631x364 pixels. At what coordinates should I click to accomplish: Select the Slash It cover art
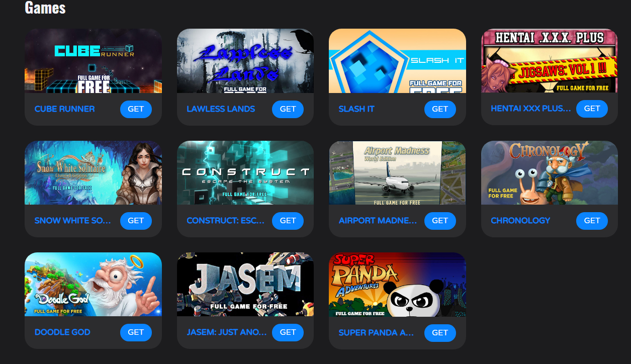click(x=397, y=61)
